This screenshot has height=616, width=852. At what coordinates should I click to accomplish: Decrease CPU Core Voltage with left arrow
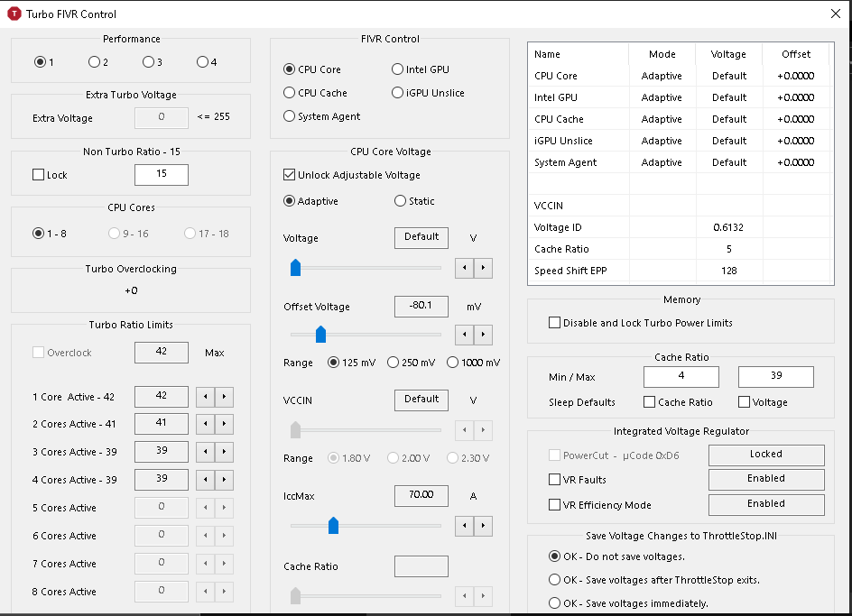click(x=465, y=268)
